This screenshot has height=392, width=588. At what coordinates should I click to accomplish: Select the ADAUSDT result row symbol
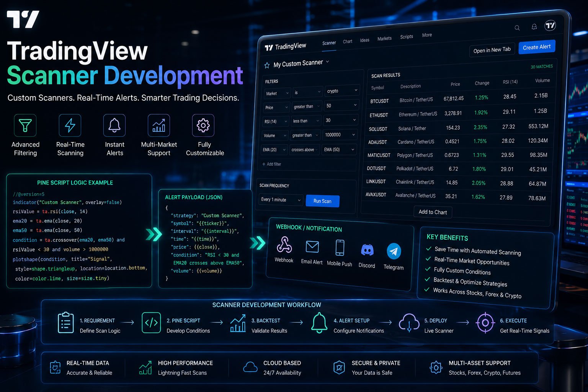click(x=377, y=142)
